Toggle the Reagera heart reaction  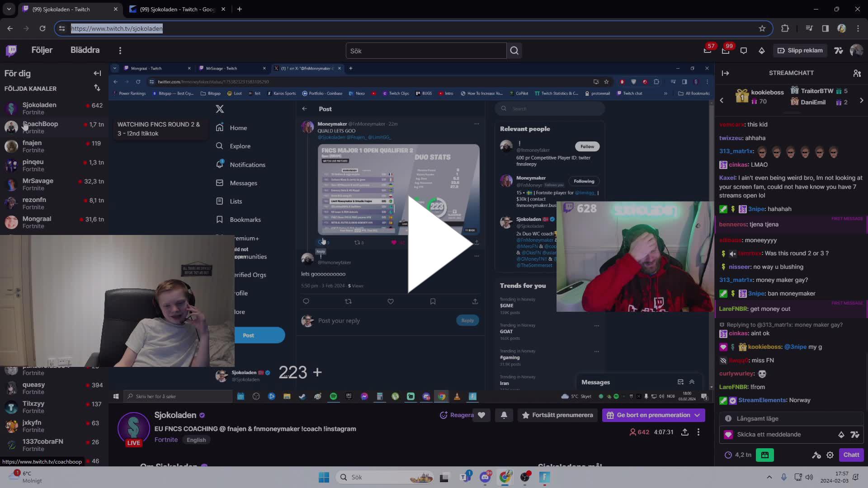click(x=482, y=415)
